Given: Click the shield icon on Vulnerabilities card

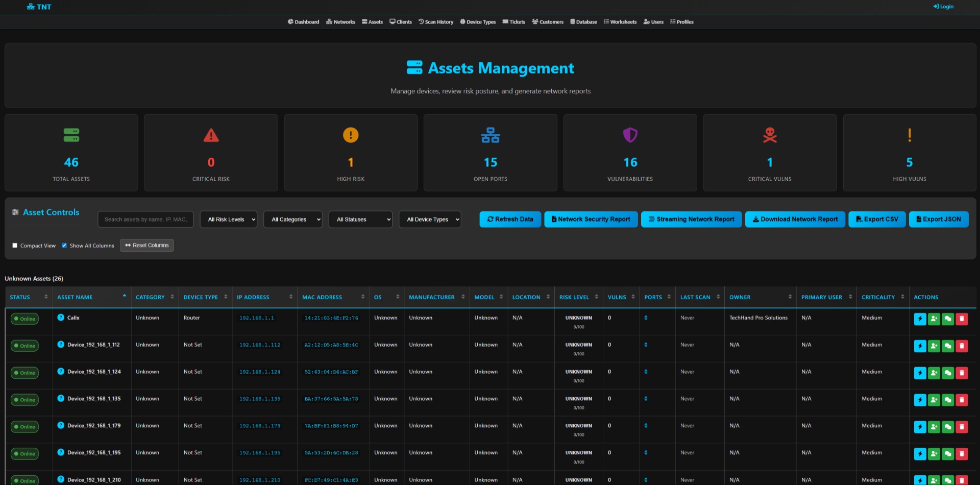Looking at the screenshot, I should coord(630,135).
